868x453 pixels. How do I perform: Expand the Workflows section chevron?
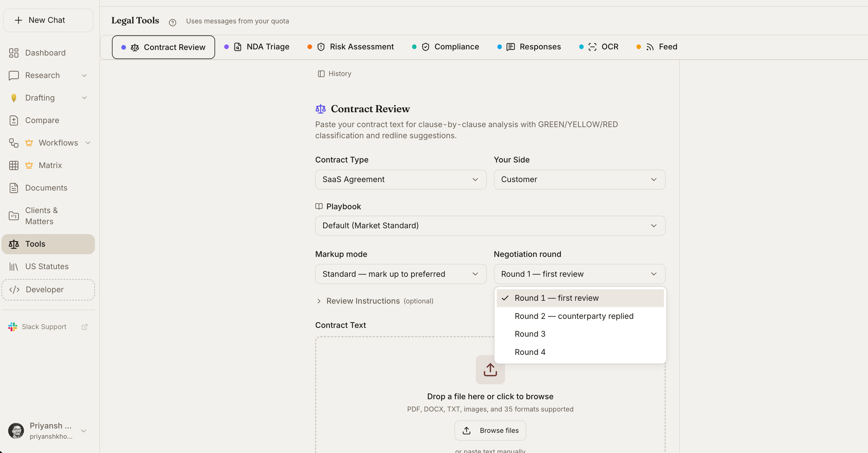point(88,143)
